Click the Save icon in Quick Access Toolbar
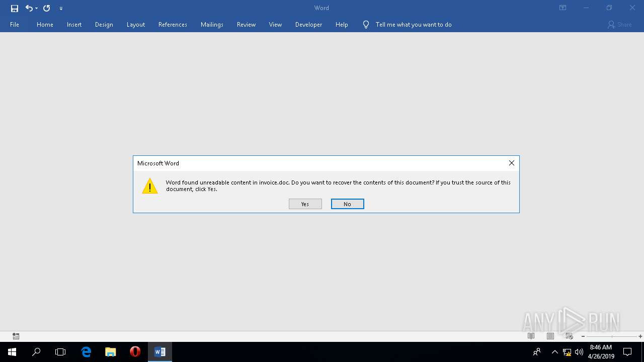This screenshot has width=644, height=362. (x=15, y=8)
